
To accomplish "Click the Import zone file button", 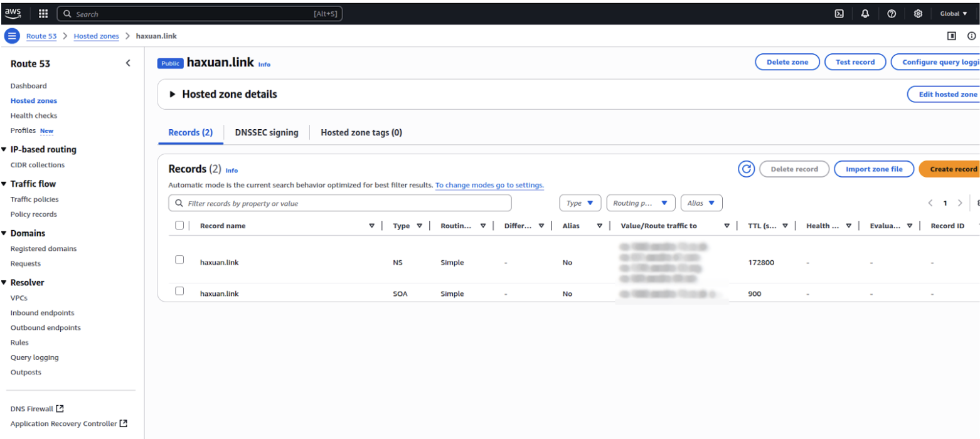I will tap(874, 169).
